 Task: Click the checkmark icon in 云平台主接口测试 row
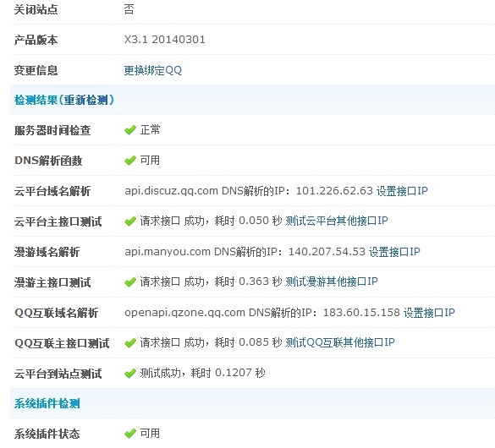130,221
